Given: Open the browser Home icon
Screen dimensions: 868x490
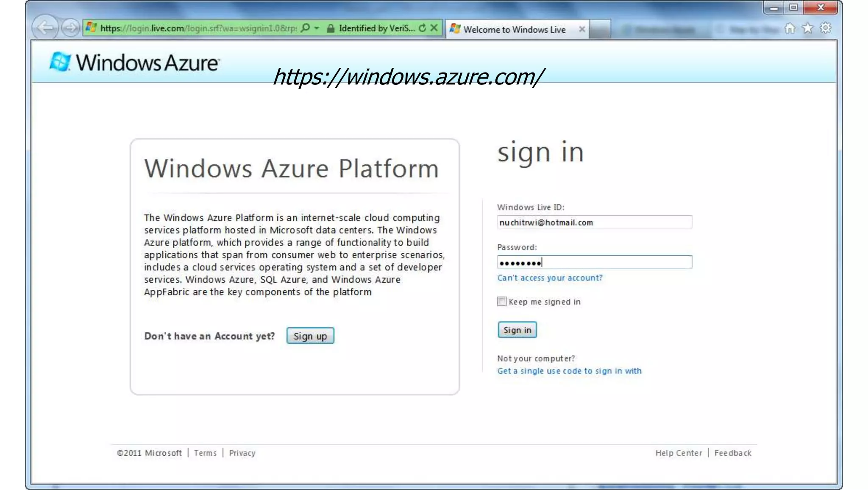Looking at the screenshot, I should click(x=790, y=28).
